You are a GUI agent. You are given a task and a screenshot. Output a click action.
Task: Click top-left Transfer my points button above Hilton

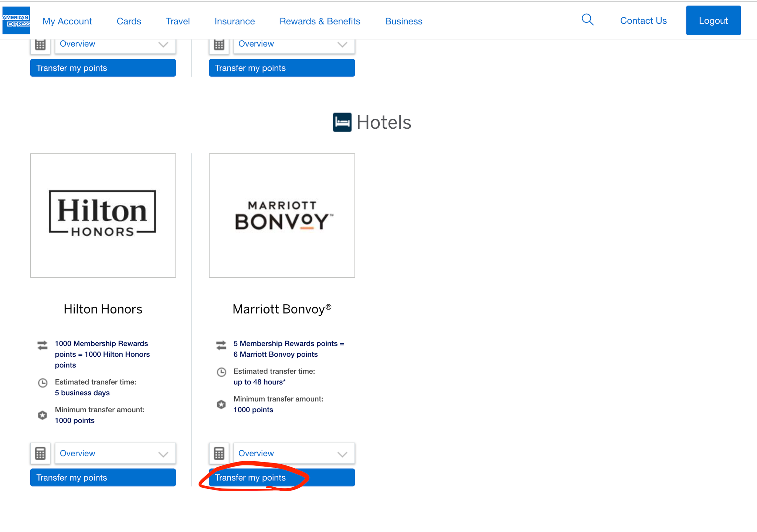103,68
